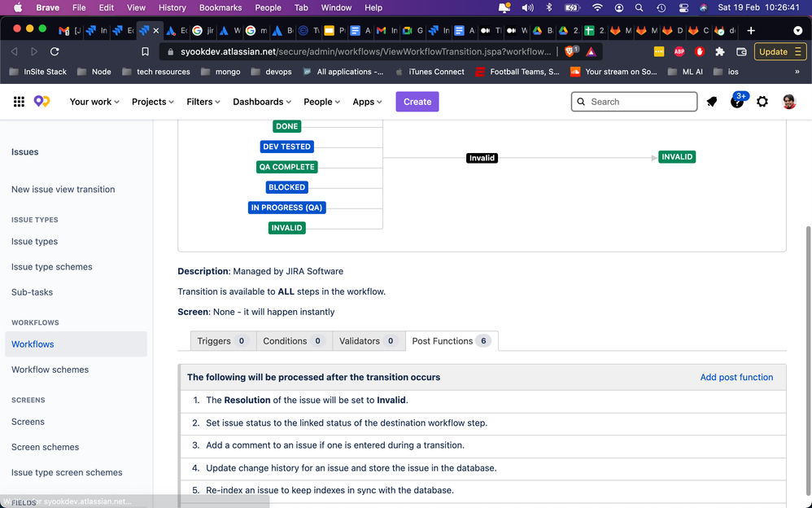
Task: Open the Apple menu
Action: 18,8
